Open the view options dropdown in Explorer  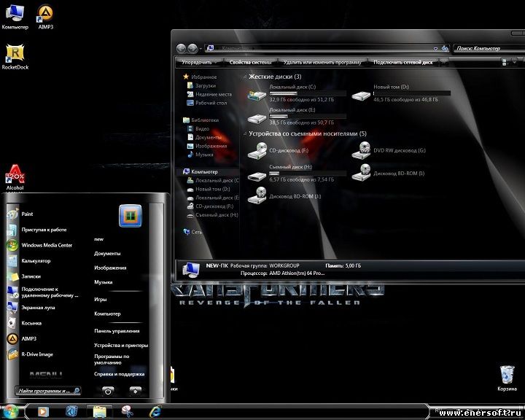(x=514, y=62)
